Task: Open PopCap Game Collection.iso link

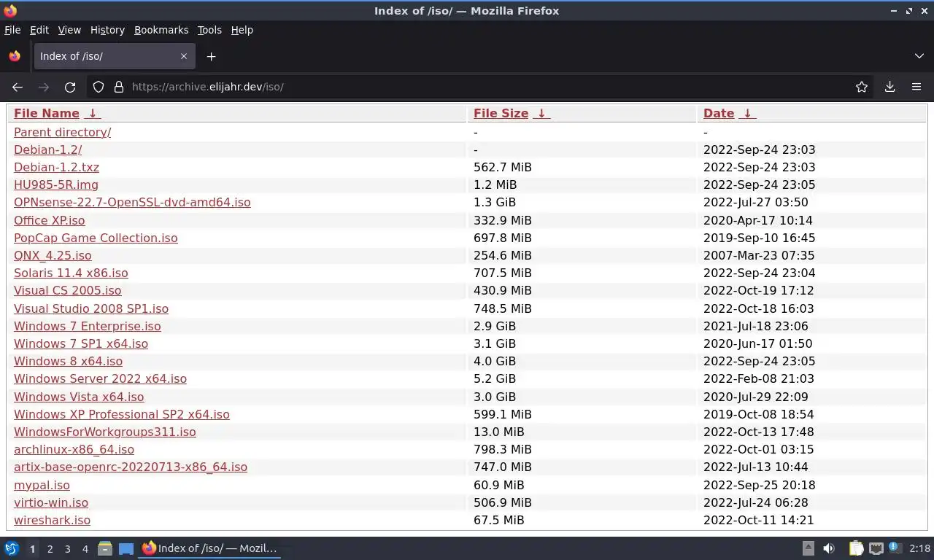Action: click(96, 238)
